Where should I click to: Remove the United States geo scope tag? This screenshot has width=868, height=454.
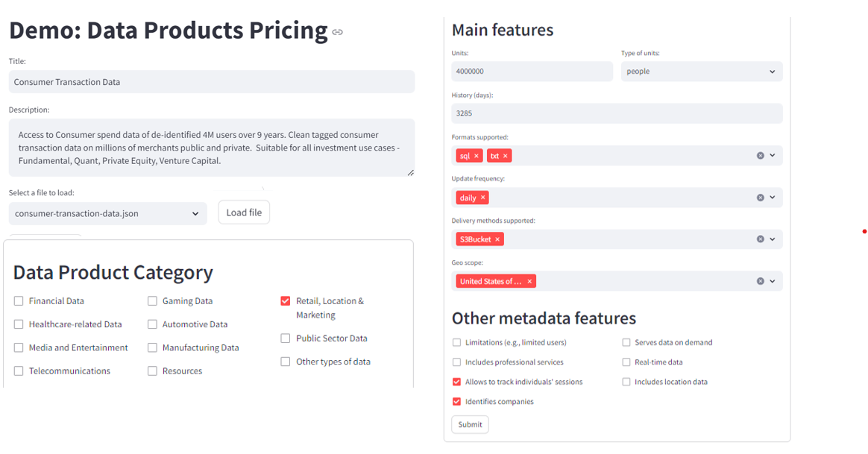click(x=529, y=281)
